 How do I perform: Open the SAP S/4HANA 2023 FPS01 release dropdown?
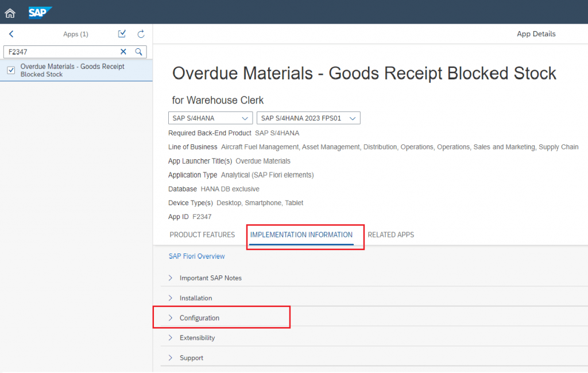point(308,118)
